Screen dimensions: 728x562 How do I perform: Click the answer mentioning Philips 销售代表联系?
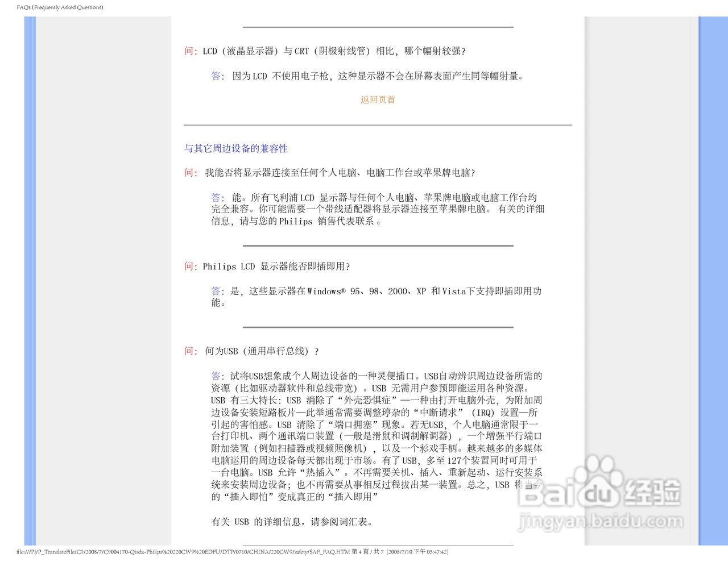[378, 209]
